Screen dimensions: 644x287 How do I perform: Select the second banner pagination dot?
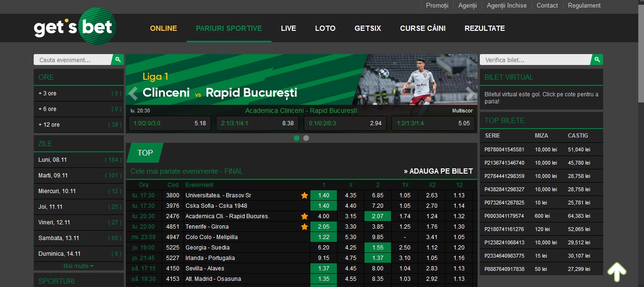coord(306,138)
